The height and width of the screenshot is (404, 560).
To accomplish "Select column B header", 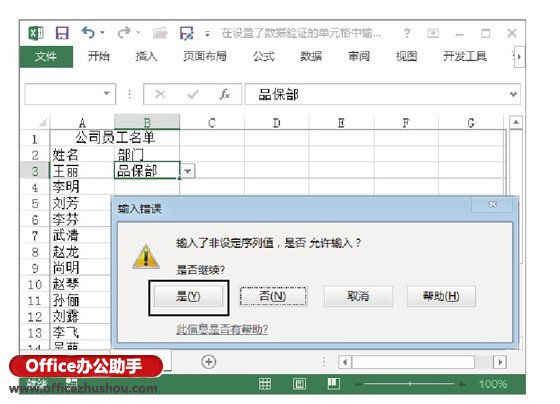I will 147,122.
